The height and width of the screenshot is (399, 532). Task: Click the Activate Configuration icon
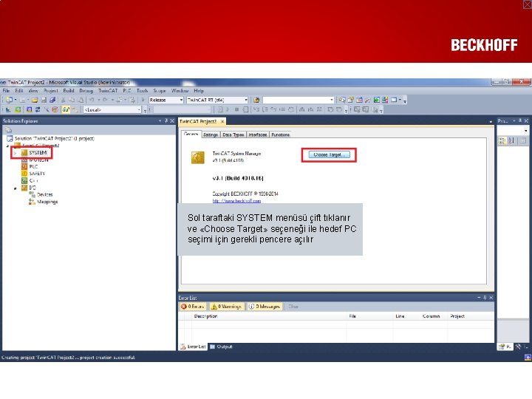[x=8, y=109]
